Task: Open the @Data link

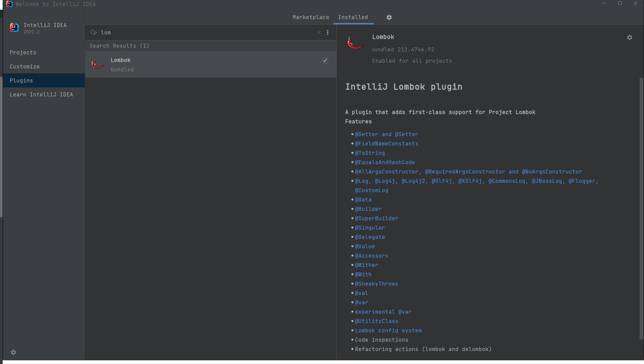Action: 363,200
